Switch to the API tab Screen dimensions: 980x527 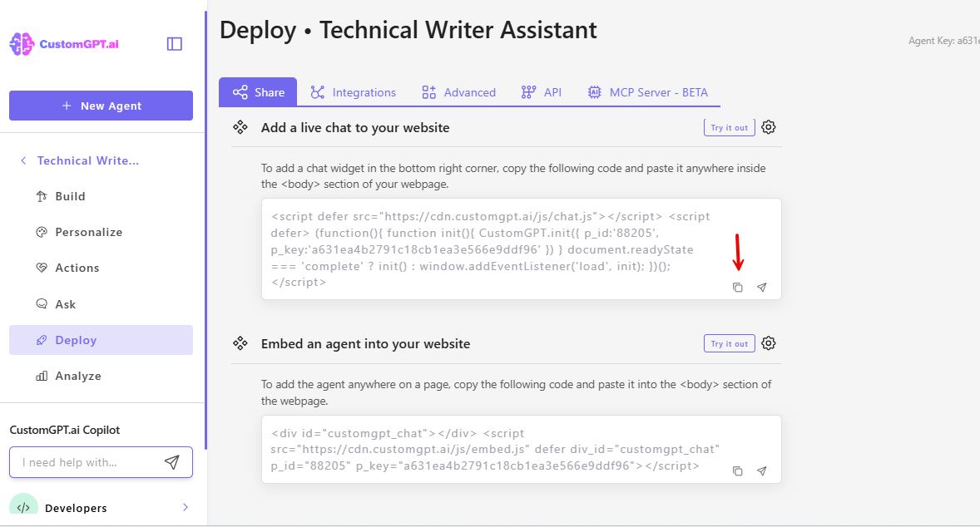click(x=542, y=92)
